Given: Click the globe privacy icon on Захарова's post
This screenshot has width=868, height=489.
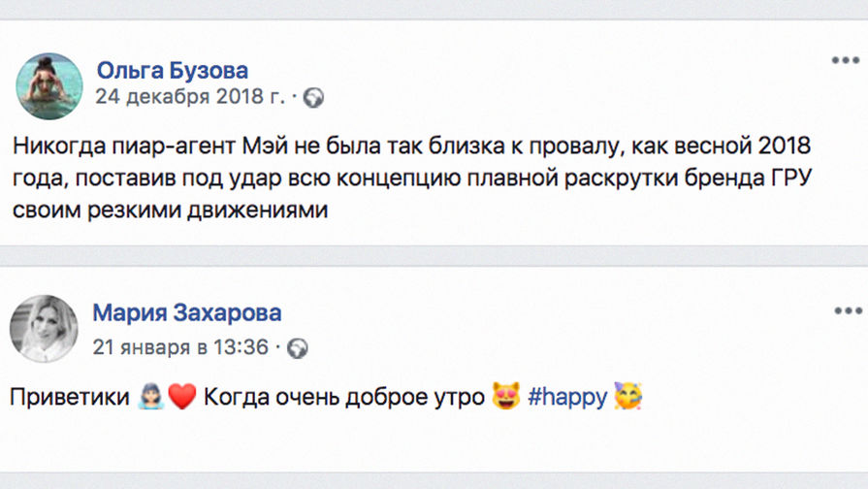Looking at the screenshot, I should coord(298,348).
